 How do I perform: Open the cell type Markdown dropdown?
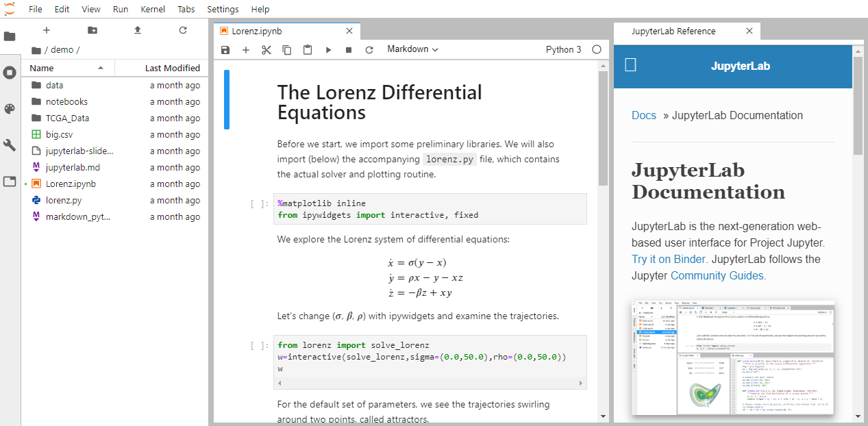[x=412, y=49]
